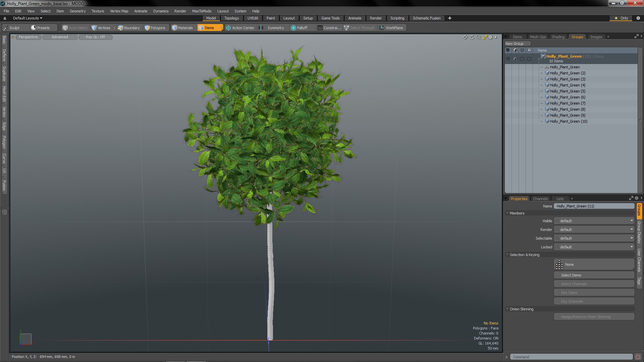This screenshot has width=644, height=362.
Task: Select Holly_Plant_Green (5) in tree
Action: [x=568, y=91]
